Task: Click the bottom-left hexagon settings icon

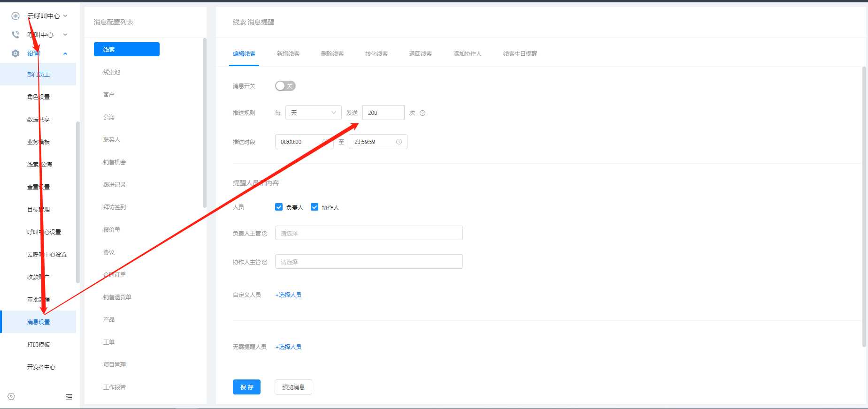Action: click(11, 396)
